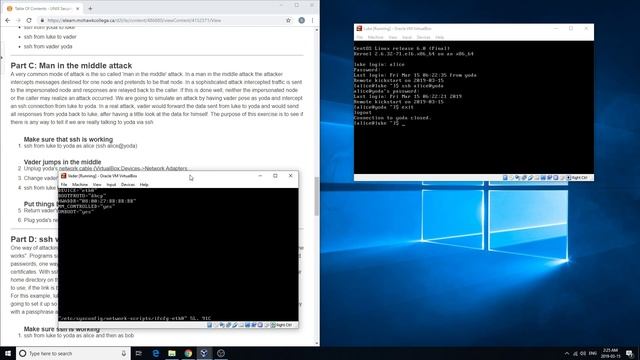Show hidden system tray icons
Viewport: 640px width, 360px height.
tap(567, 353)
